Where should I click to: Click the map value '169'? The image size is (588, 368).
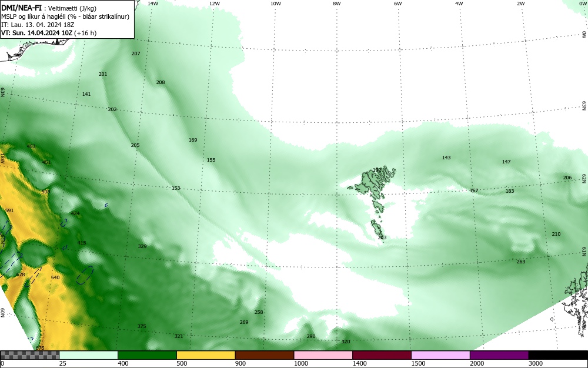click(193, 140)
